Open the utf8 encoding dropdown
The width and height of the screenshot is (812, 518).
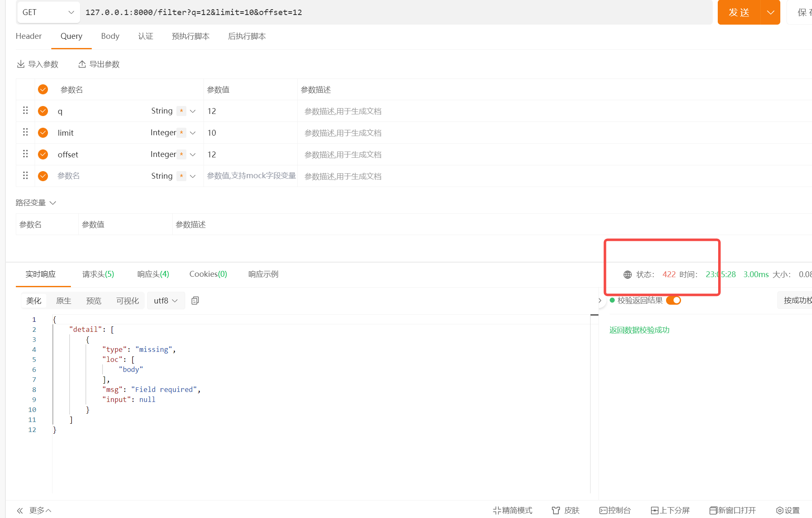coord(166,301)
